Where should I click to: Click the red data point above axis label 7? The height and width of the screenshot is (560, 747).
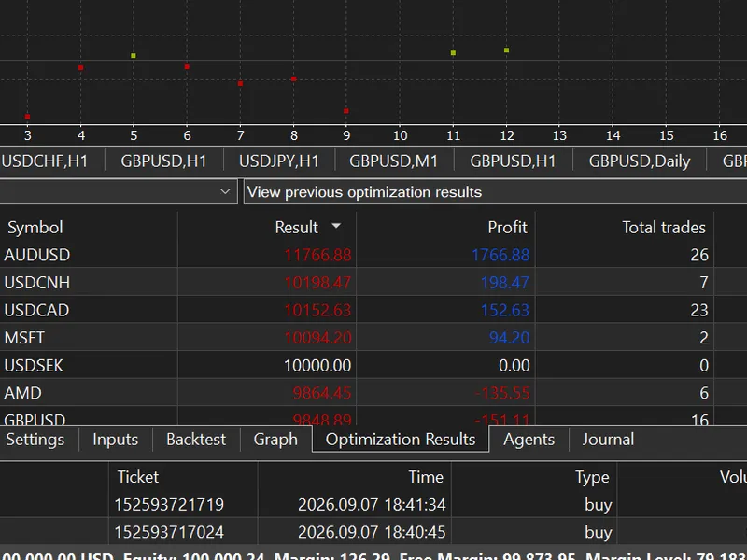[241, 84]
